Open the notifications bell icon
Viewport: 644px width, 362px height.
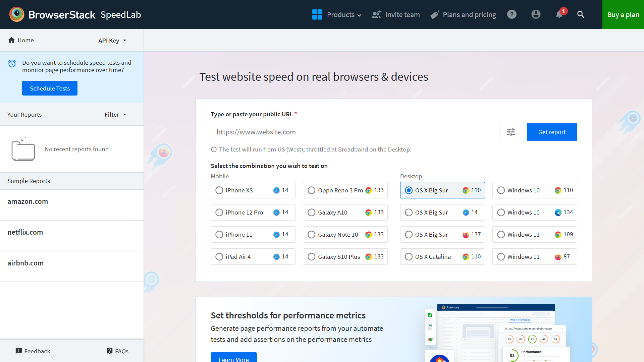coord(559,14)
